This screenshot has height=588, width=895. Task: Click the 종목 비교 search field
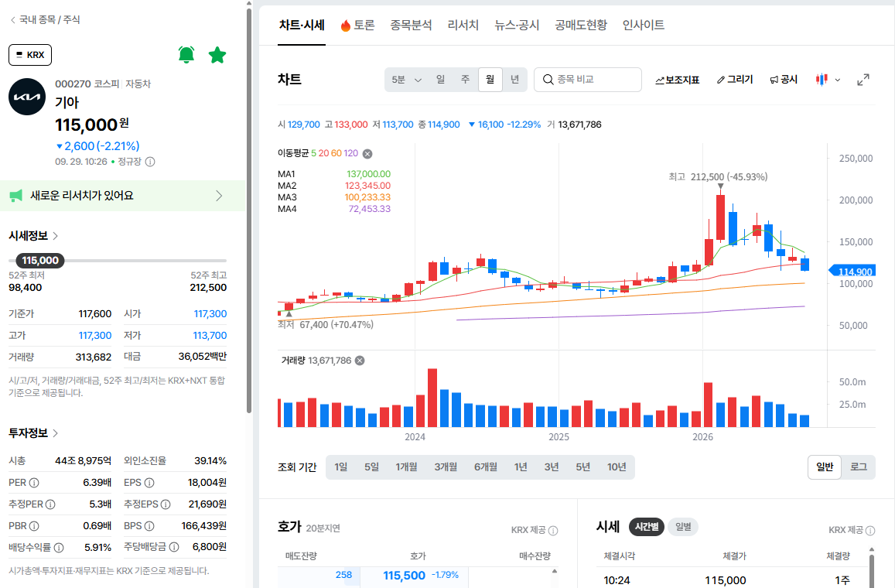pyautogui.click(x=588, y=80)
